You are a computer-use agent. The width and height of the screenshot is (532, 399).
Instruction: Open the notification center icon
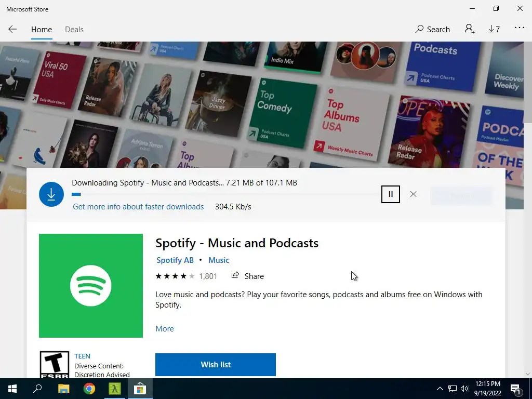point(515,389)
